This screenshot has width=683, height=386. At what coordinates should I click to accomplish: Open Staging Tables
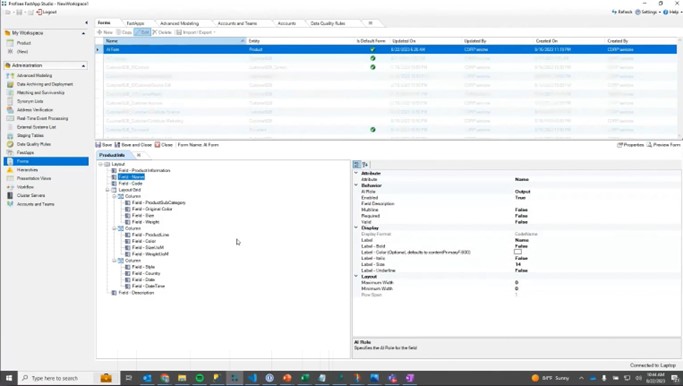(30, 135)
